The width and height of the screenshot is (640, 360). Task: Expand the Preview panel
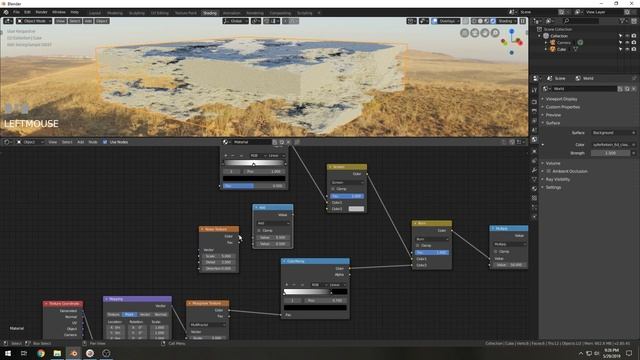click(553, 115)
